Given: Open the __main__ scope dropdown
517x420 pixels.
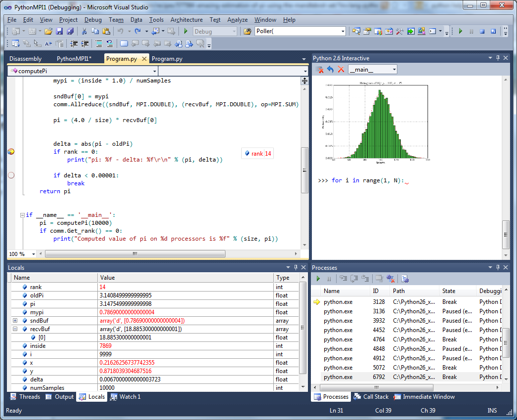Looking at the screenshot, I should (x=393, y=70).
